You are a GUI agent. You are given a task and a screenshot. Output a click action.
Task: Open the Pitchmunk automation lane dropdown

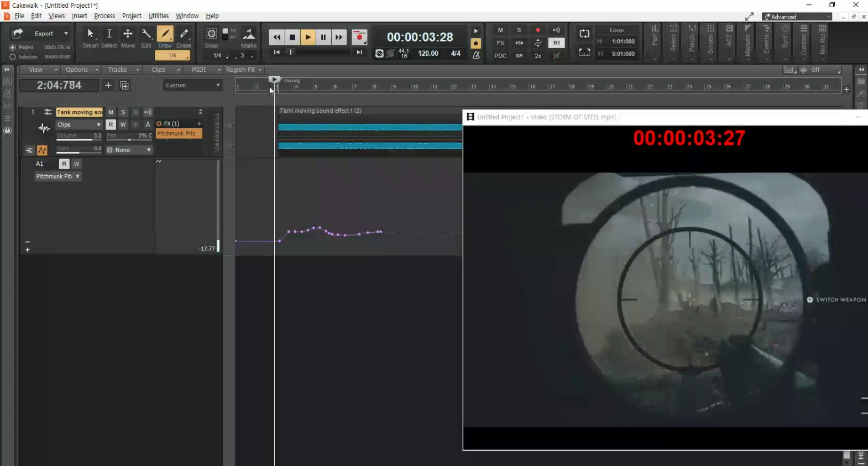pyautogui.click(x=58, y=176)
